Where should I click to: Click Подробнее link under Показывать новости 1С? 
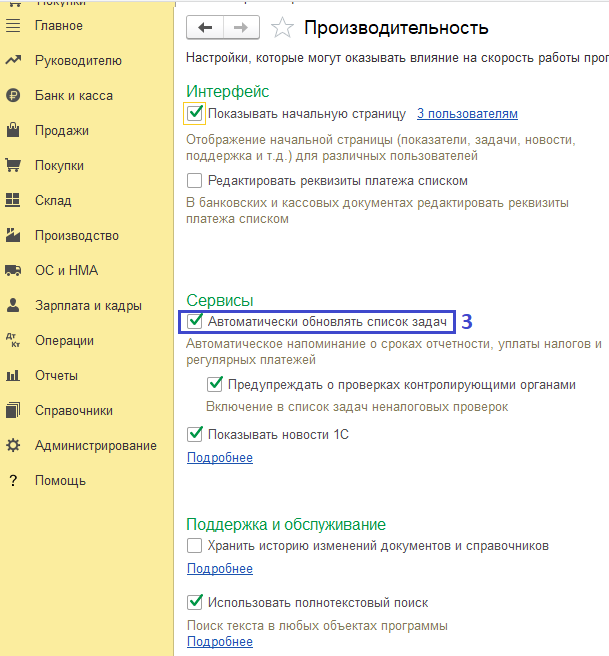tap(220, 458)
